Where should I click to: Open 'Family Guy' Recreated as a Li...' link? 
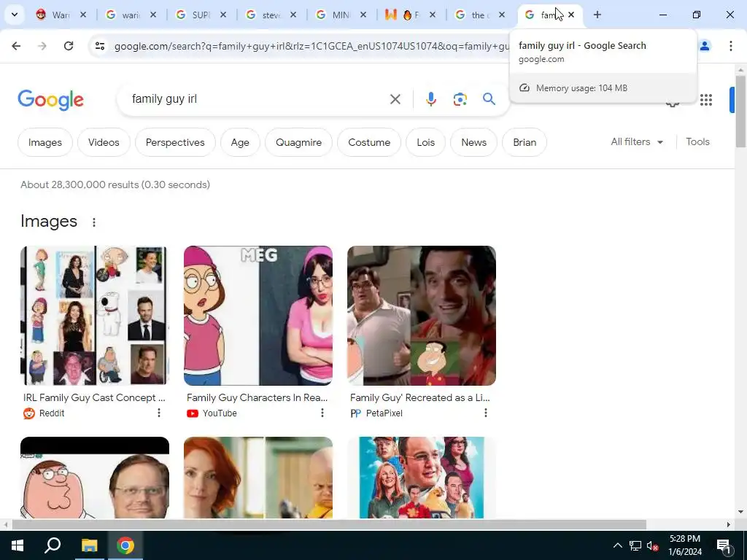pyautogui.click(x=420, y=397)
